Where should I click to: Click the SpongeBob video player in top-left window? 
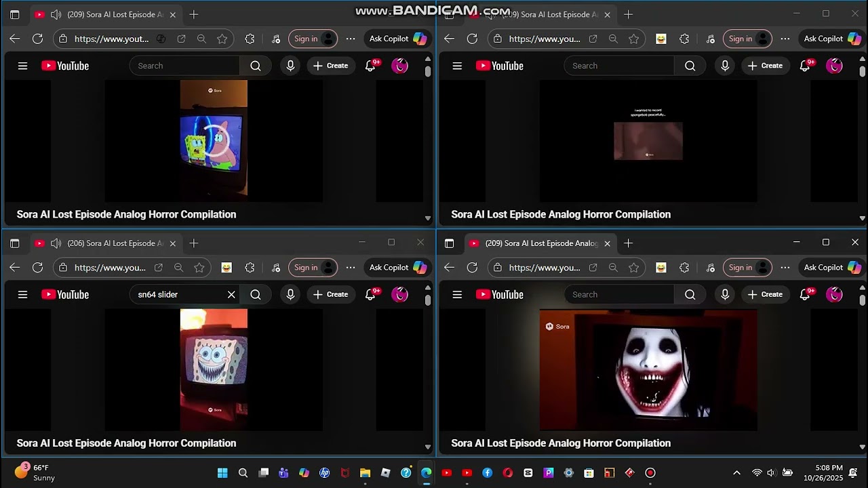pos(214,141)
